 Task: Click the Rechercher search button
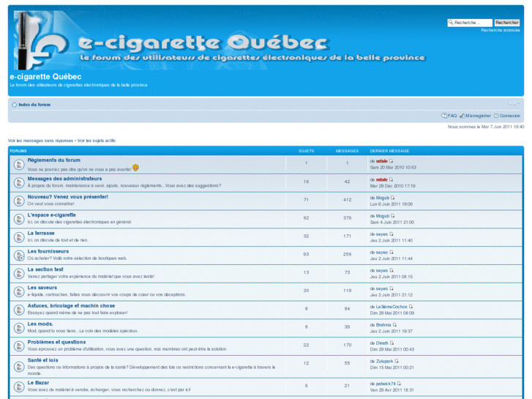point(507,23)
